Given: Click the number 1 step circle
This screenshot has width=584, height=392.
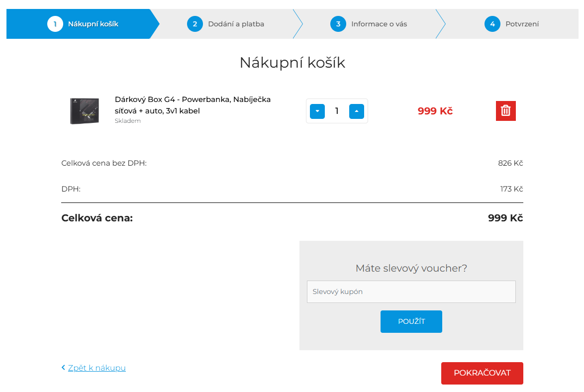Looking at the screenshot, I should pos(55,24).
